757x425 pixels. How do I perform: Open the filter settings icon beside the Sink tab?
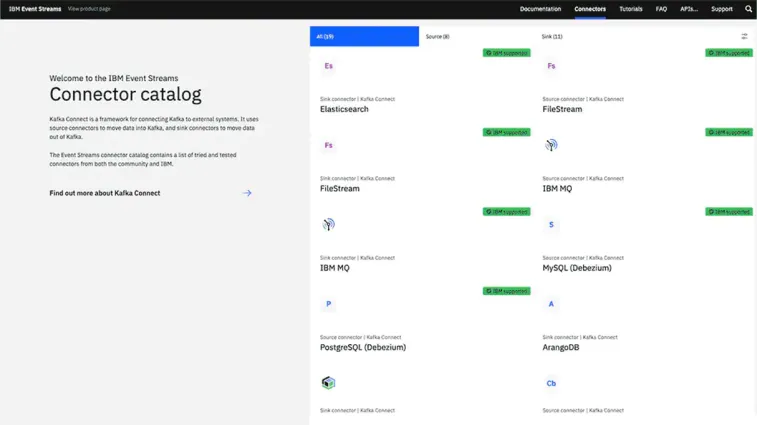coord(744,36)
